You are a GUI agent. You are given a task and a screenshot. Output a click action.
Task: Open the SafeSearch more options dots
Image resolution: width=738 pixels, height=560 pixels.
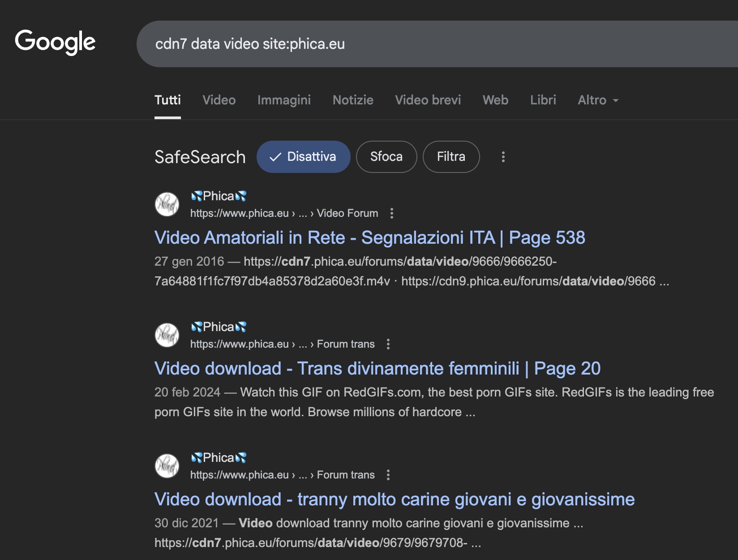pos(503,157)
